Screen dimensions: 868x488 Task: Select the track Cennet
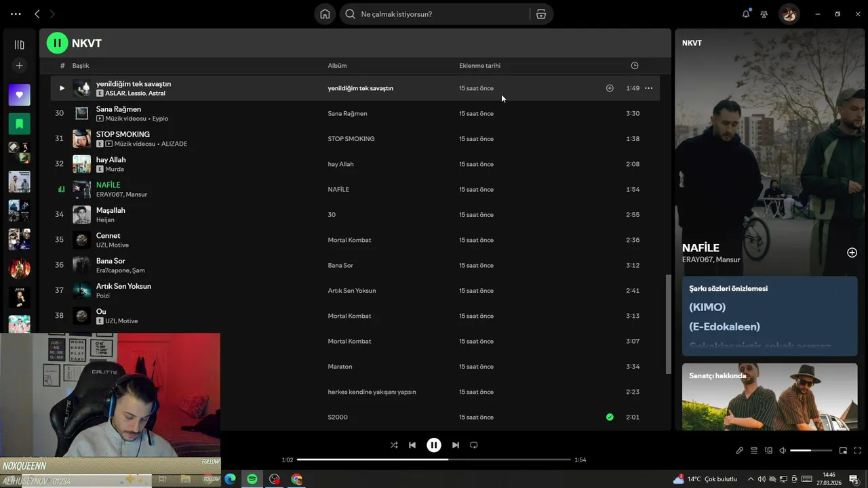[108, 236]
